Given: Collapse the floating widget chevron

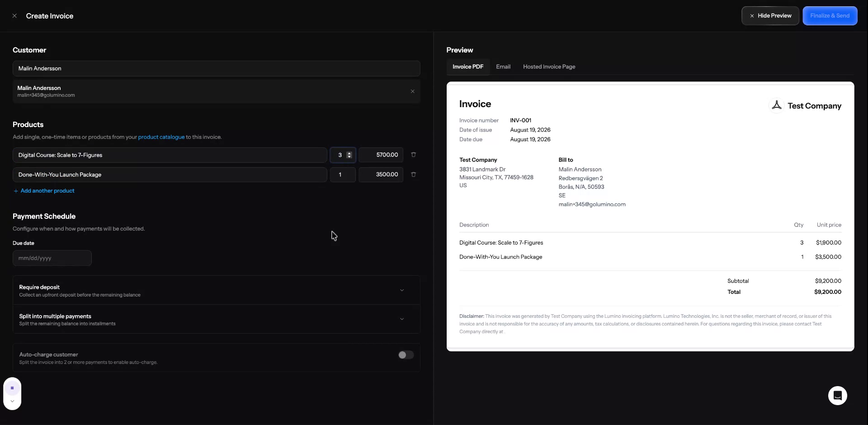Looking at the screenshot, I should (x=12, y=401).
